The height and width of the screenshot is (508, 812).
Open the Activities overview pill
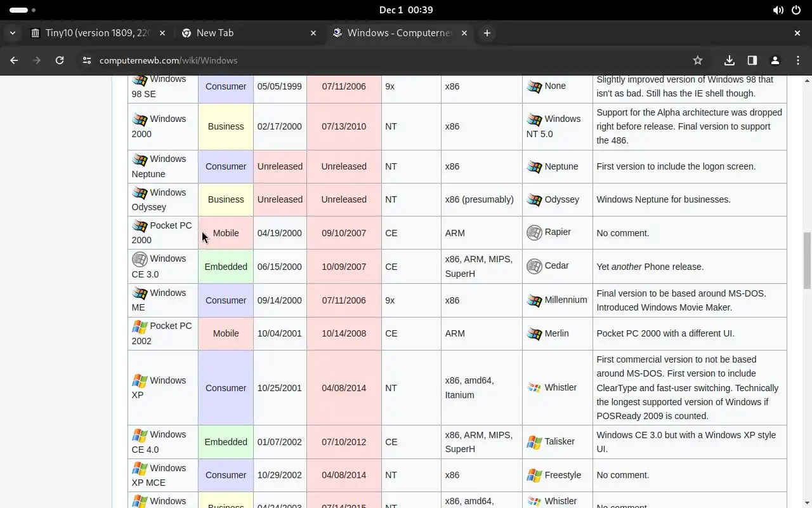pyautogui.click(x=23, y=10)
